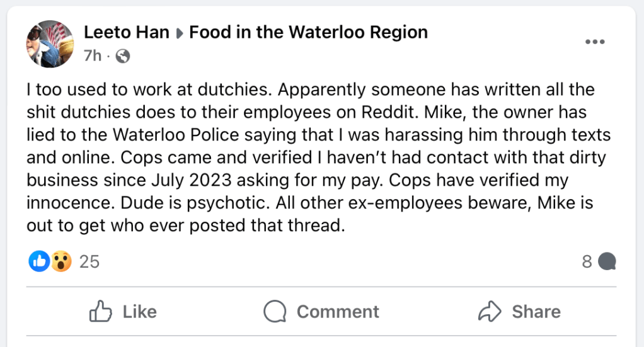Show the 8 comments count
This screenshot has width=644, height=347.
pyautogui.click(x=587, y=261)
